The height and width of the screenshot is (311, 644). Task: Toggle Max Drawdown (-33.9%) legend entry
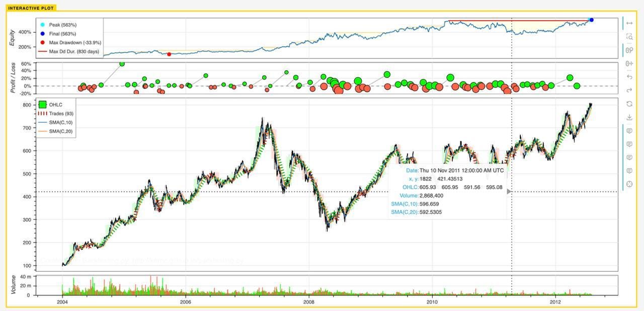tap(70, 43)
